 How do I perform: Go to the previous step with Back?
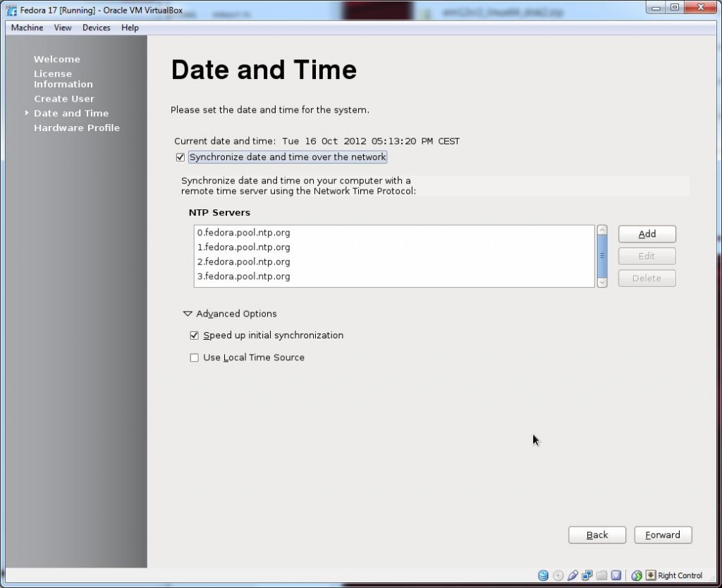[596, 534]
